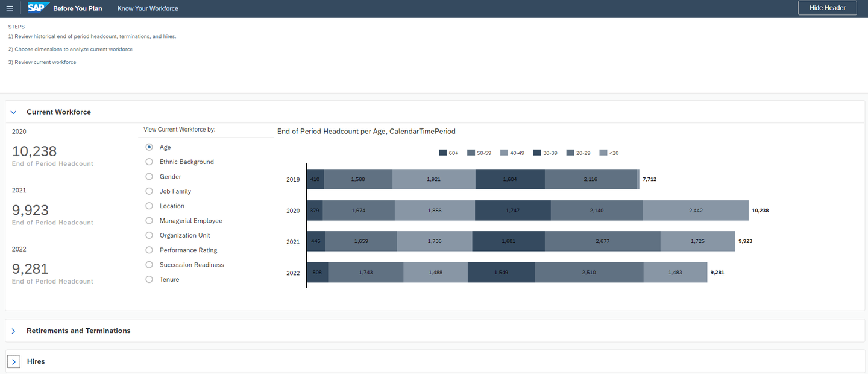Click the 10,238 headcount KPI value
The height and width of the screenshot is (374, 868).
click(34, 151)
